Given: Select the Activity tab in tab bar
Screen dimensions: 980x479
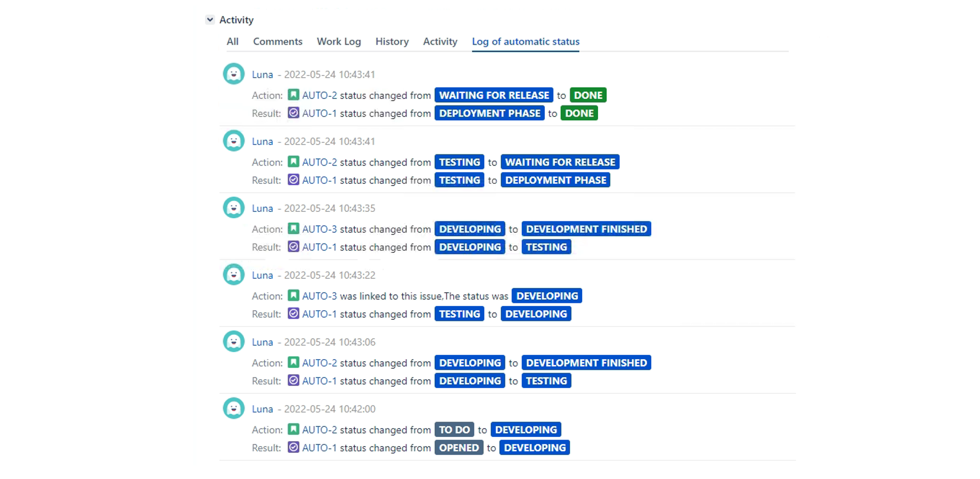Looking at the screenshot, I should tap(440, 42).
